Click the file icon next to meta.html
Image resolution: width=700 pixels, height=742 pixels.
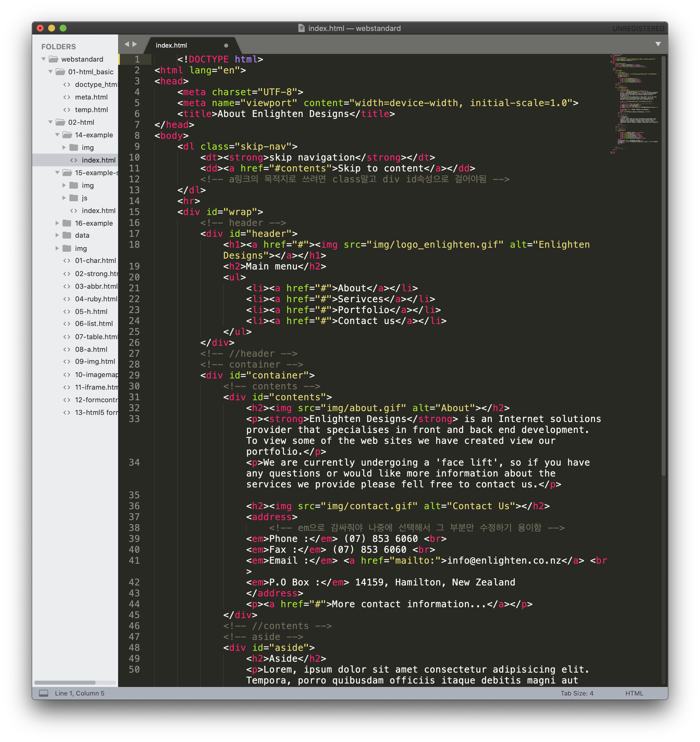tap(67, 97)
